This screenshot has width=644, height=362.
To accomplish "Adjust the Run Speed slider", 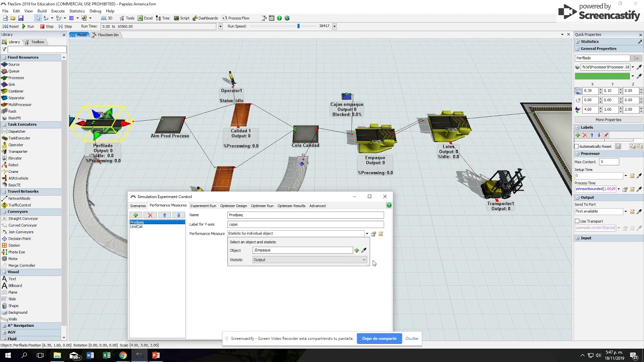I will (298, 26).
